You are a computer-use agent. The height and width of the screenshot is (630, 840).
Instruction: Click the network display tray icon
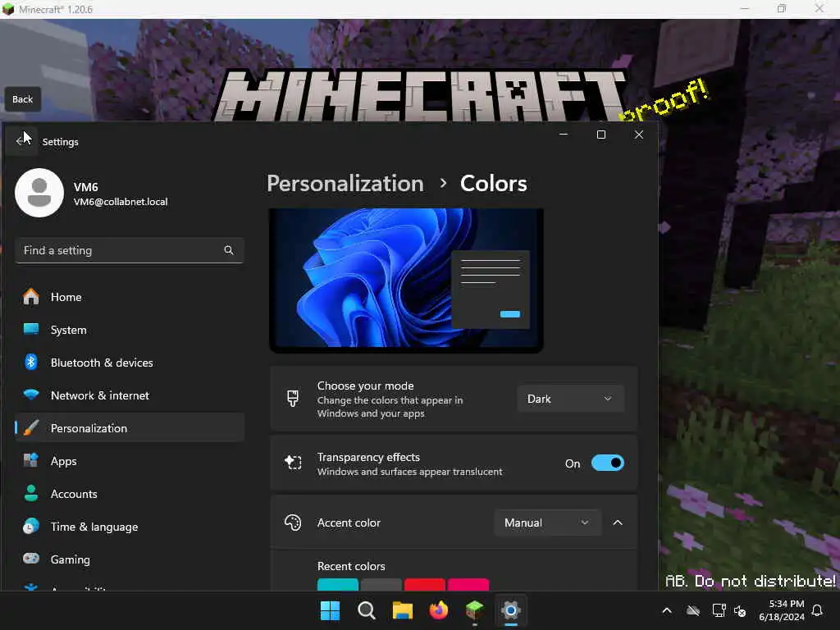719,610
